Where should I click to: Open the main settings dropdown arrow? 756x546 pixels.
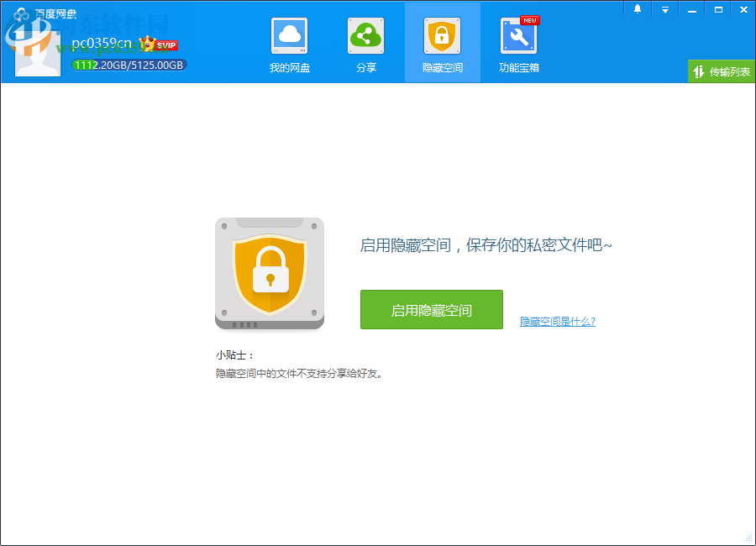coord(666,8)
